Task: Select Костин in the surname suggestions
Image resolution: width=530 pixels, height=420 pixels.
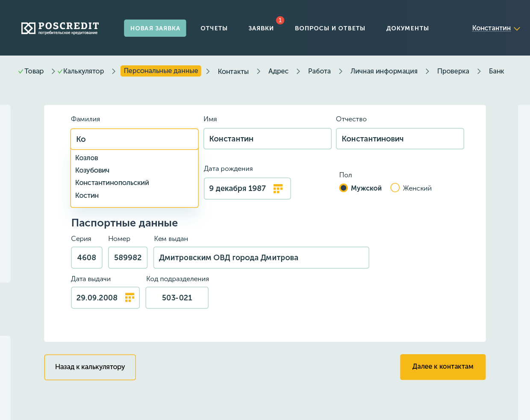Action: tap(87, 195)
